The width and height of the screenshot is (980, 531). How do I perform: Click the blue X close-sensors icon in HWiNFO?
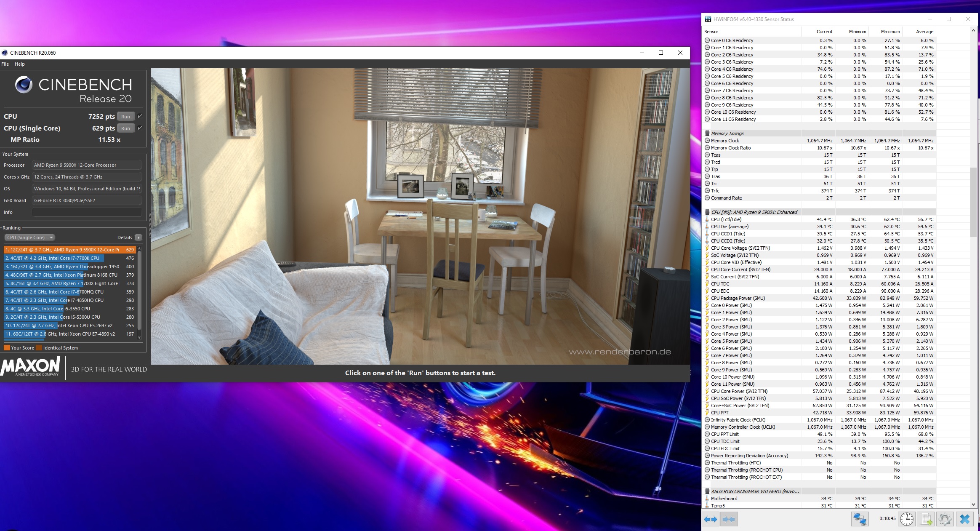coord(965,519)
